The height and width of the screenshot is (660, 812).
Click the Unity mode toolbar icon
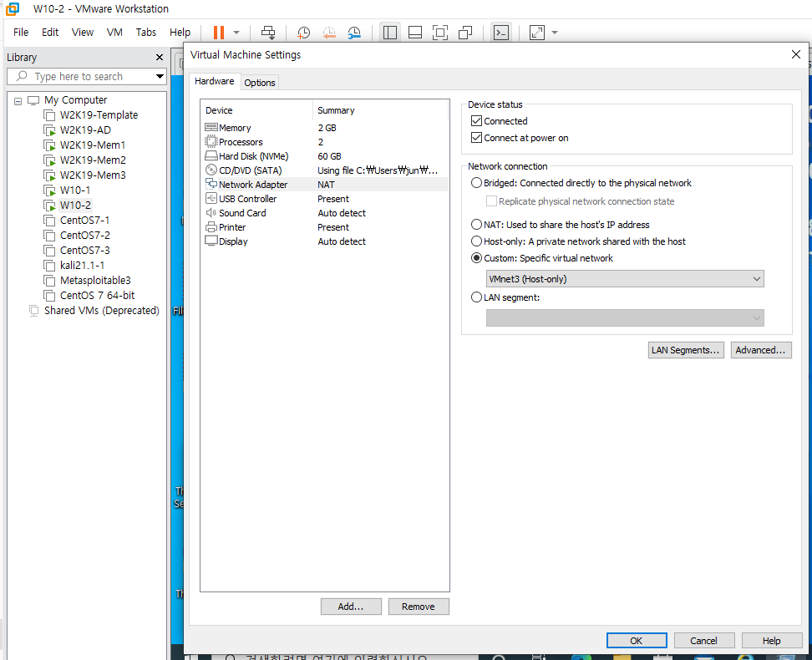(465, 33)
